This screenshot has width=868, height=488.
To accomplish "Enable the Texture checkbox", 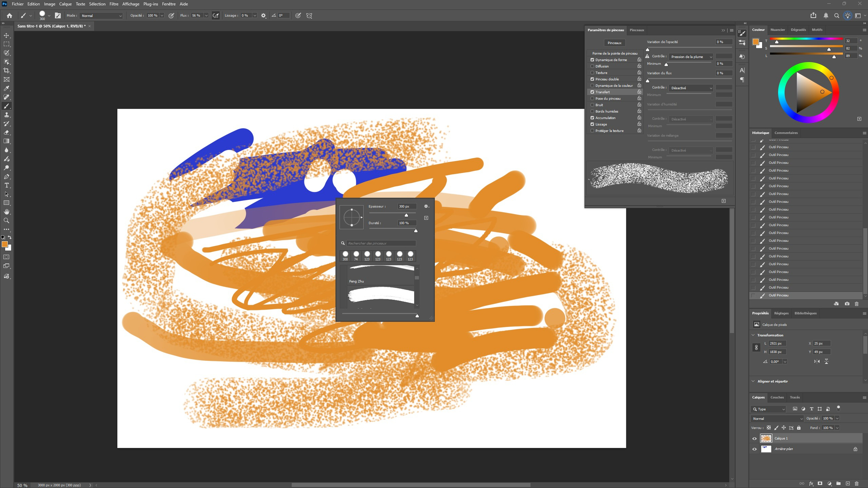I will click(x=592, y=73).
